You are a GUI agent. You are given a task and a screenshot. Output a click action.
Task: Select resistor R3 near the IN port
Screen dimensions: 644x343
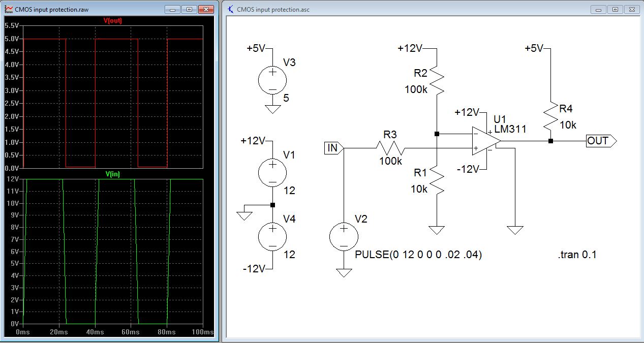[390, 148]
